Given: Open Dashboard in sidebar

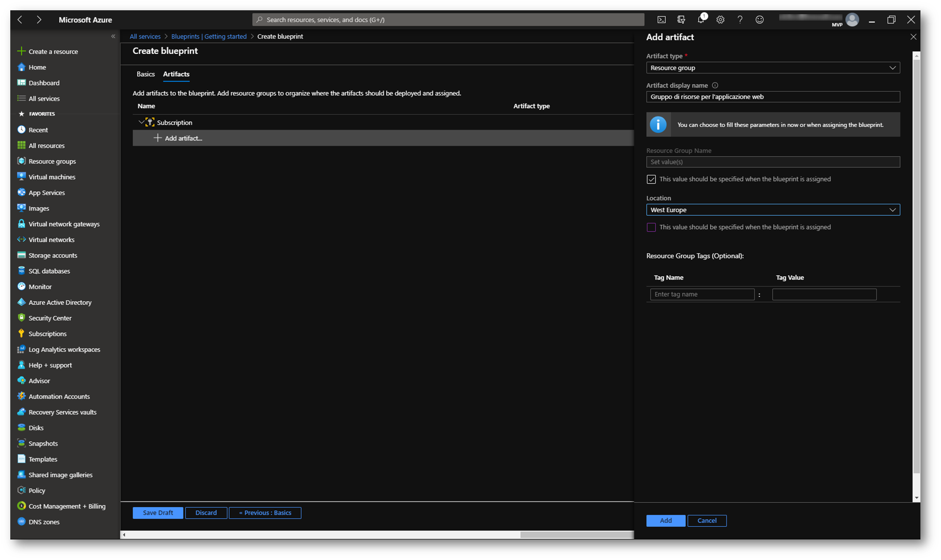Looking at the screenshot, I should point(44,83).
